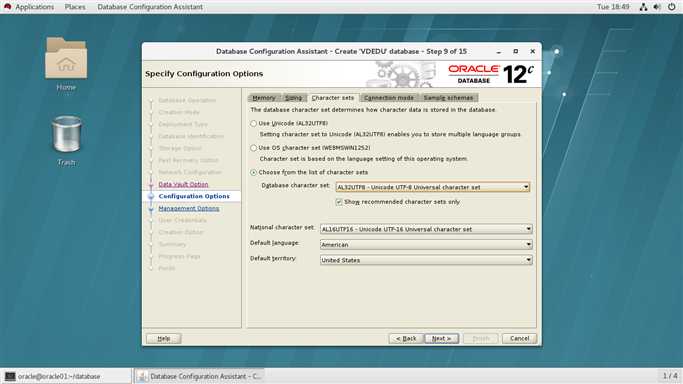Click the power icon in top panel
The height and width of the screenshot is (384, 683).
(x=671, y=7)
